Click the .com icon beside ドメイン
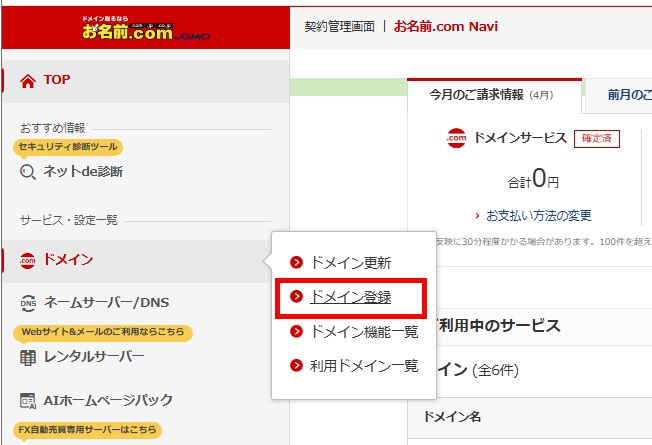 point(27,261)
